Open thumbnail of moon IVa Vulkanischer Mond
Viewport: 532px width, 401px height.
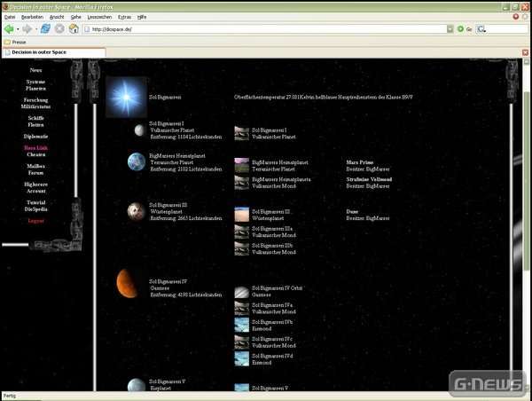(x=241, y=309)
